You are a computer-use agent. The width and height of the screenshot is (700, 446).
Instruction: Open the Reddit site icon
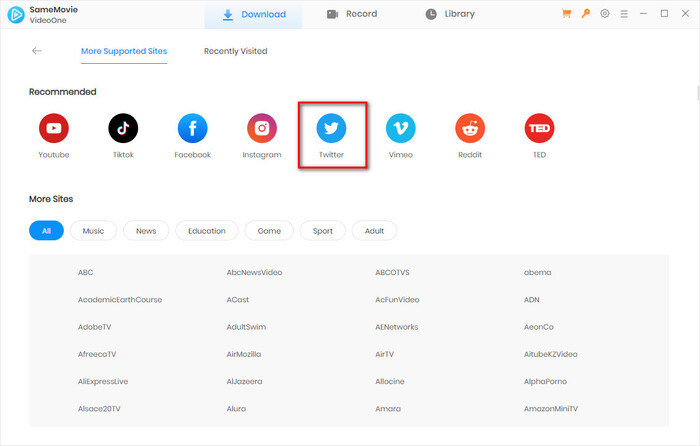click(x=470, y=128)
